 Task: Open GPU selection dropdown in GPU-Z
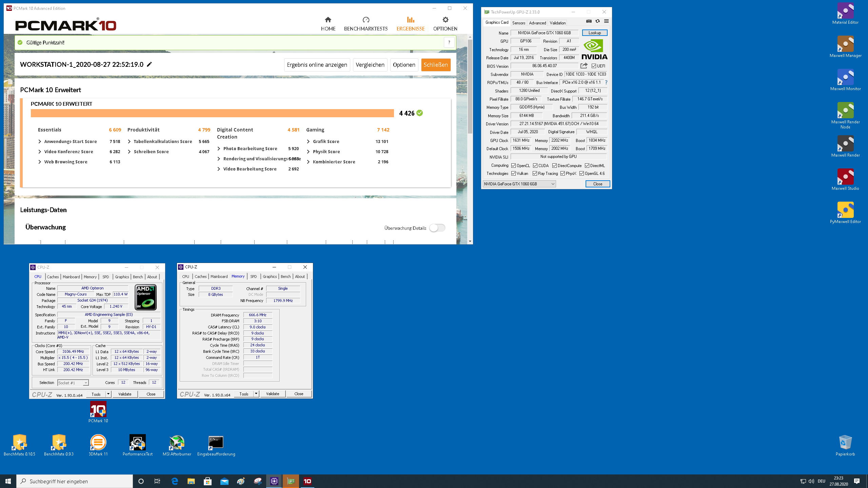tap(519, 184)
